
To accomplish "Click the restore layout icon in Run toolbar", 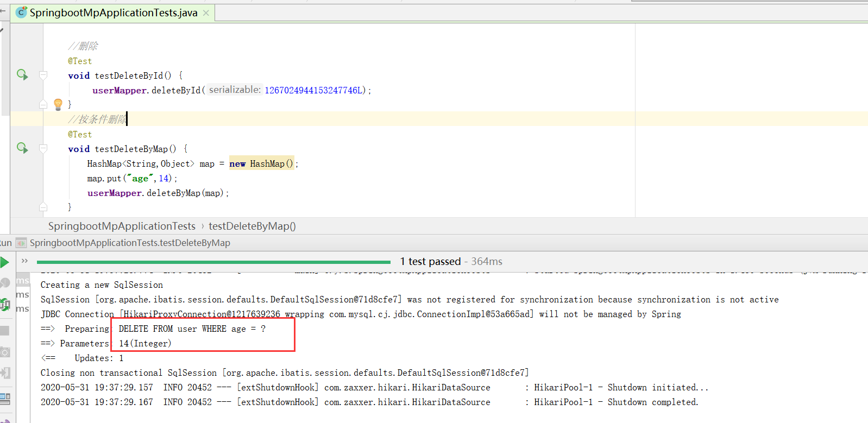I will pos(5,399).
